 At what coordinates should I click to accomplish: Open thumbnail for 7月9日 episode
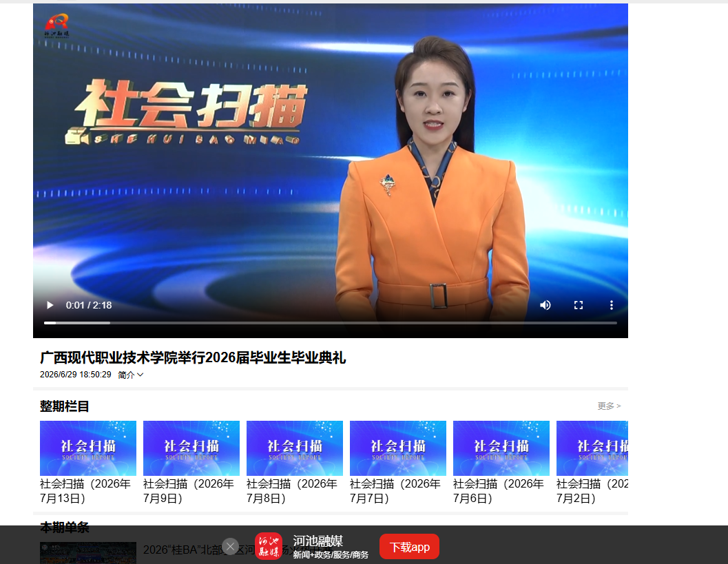(191, 448)
